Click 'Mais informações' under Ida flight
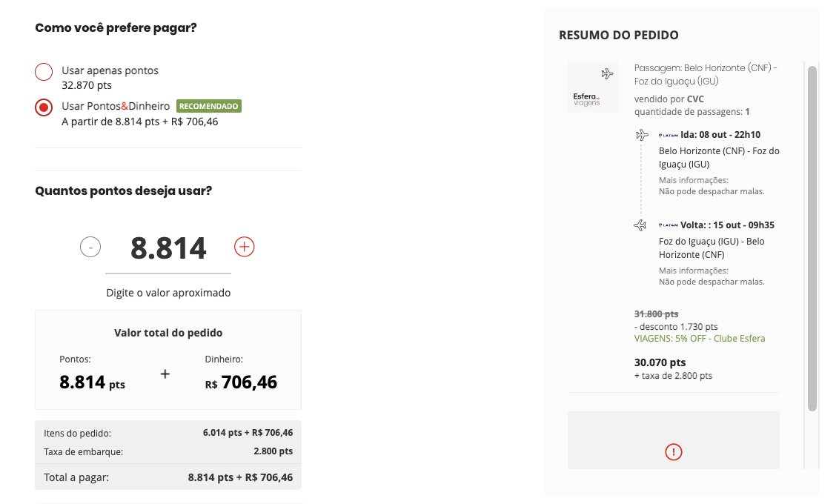This screenshot has height=504, width=839. point(694,180)
